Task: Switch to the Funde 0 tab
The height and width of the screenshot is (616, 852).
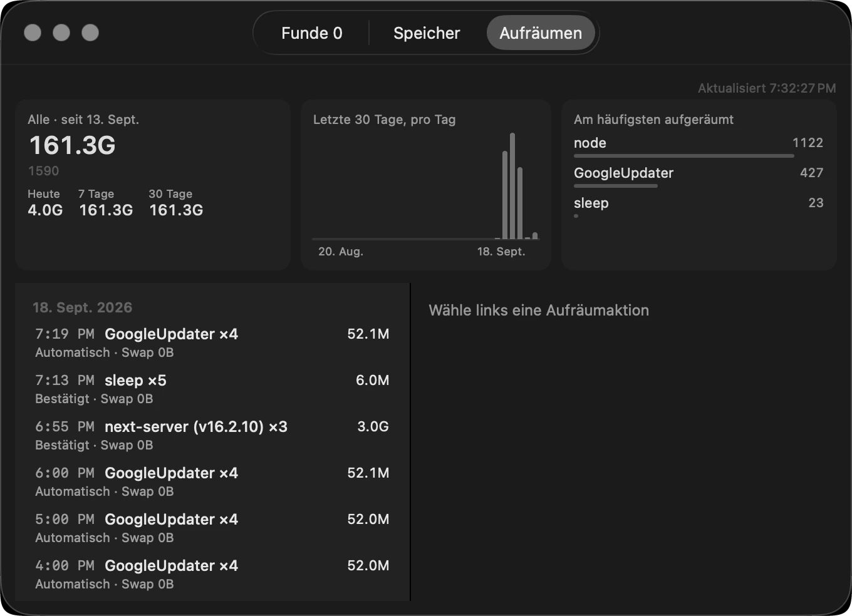Action: 311,33
